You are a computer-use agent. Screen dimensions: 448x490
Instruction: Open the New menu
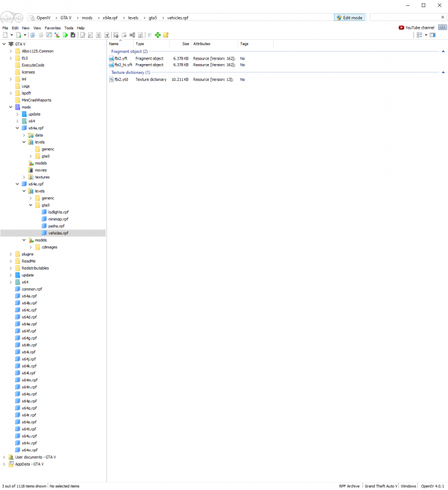click(x=25, y=28)
